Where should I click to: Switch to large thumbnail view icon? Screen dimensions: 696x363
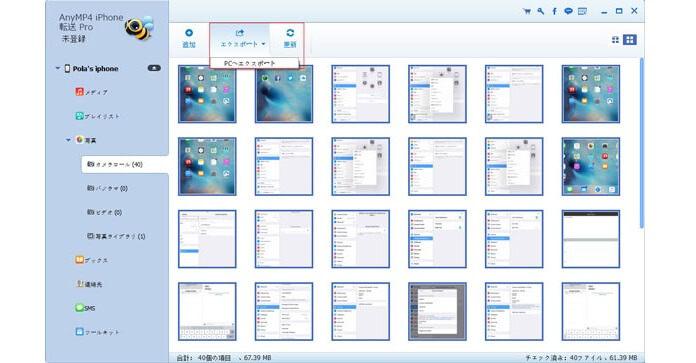[629, 40]
